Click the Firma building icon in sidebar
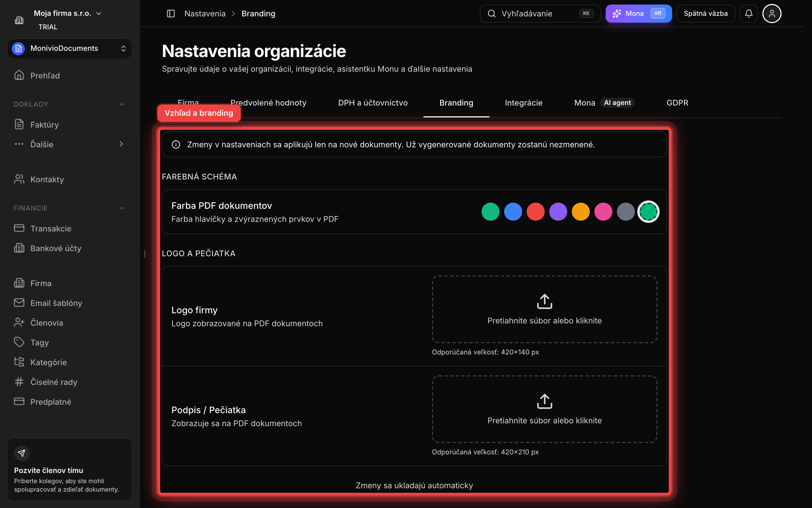812x508 pixels. (19, 283)
